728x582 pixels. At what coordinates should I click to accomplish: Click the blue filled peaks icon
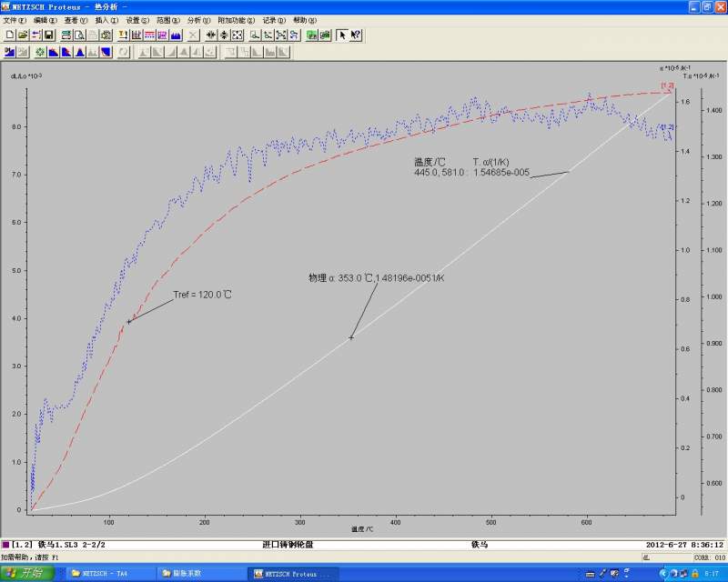pyautogui.click(x=176, y=35)
